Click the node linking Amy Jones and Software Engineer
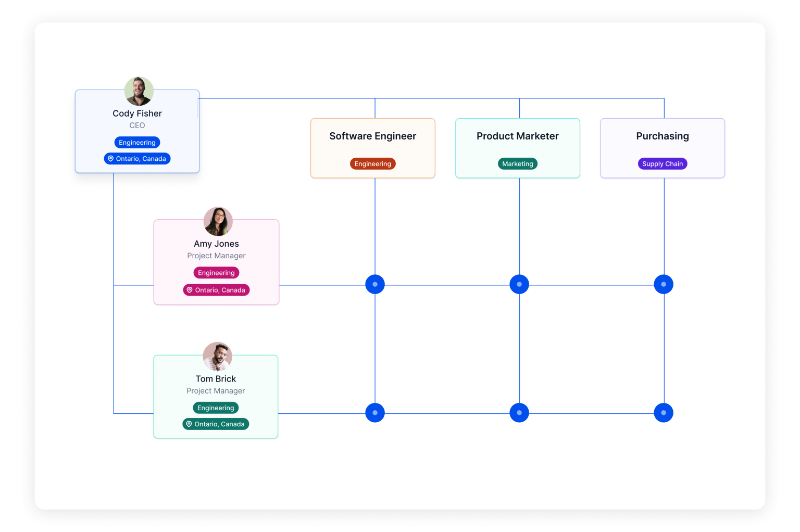This screenshot has width=800, height=532. [x=375, y=284]
